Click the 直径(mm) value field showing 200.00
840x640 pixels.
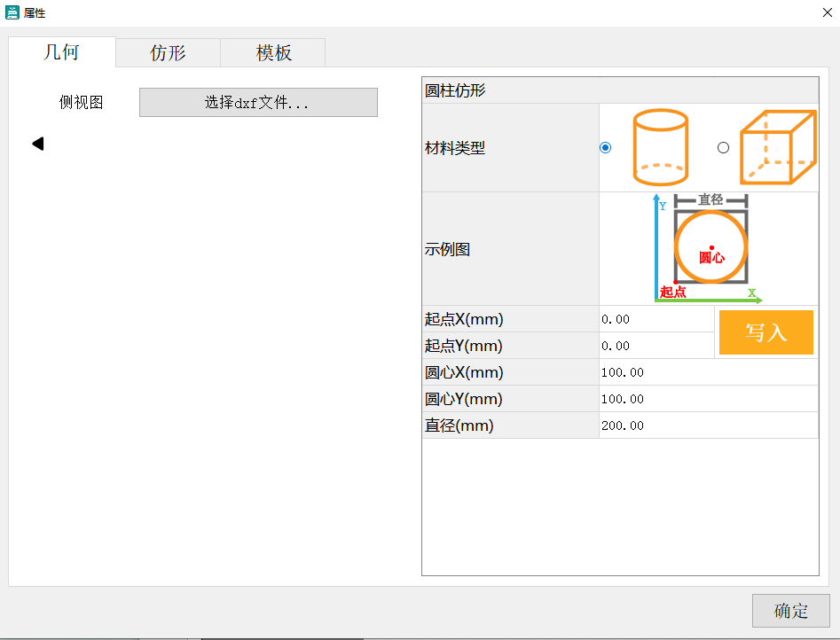pyautogui.click(x=705, y=425)
